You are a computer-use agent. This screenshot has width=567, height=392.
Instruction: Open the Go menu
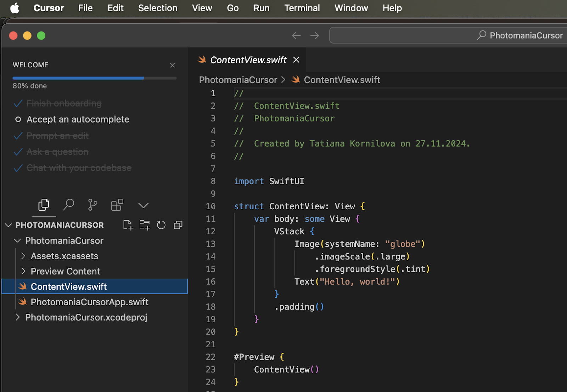[x=233, y=8]
